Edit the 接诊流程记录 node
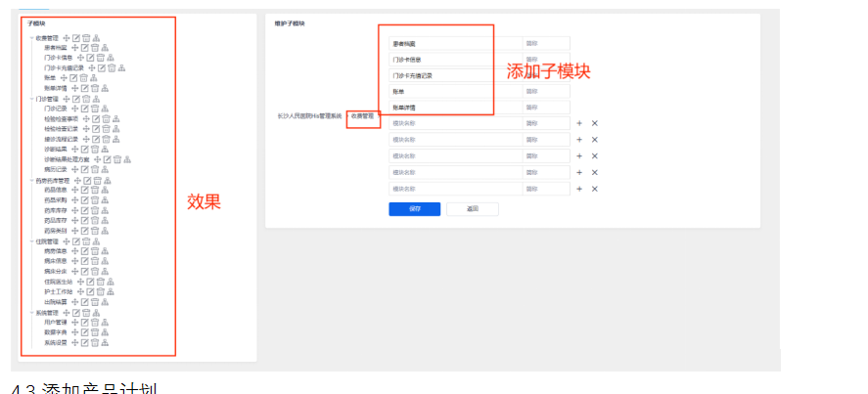Image resolution: width=868 pixels, height=394 pixels. [x=96, y=139]
